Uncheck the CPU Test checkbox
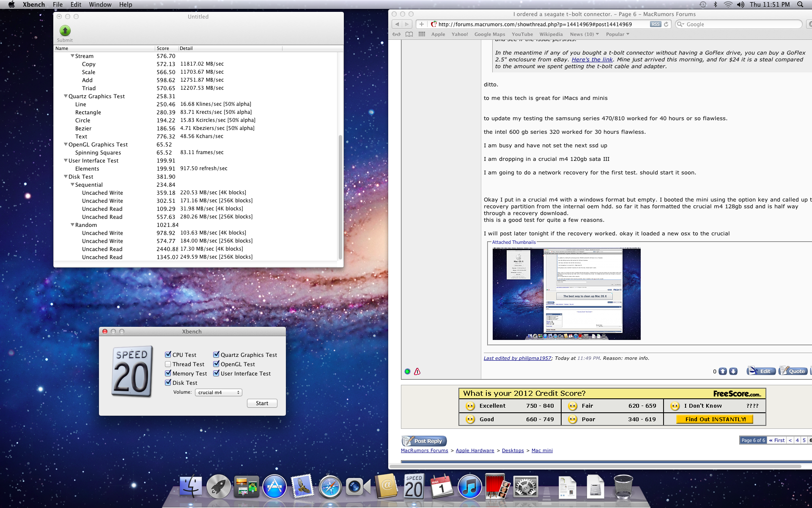Viewport: 812px width, 508px height. tap(168, 354)
